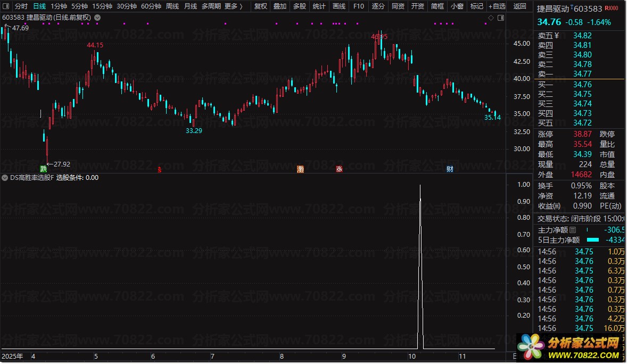Click the 换手 turnover value 0.95%
628x364 pixels.
pyautogui.click(x=581, y=186)
